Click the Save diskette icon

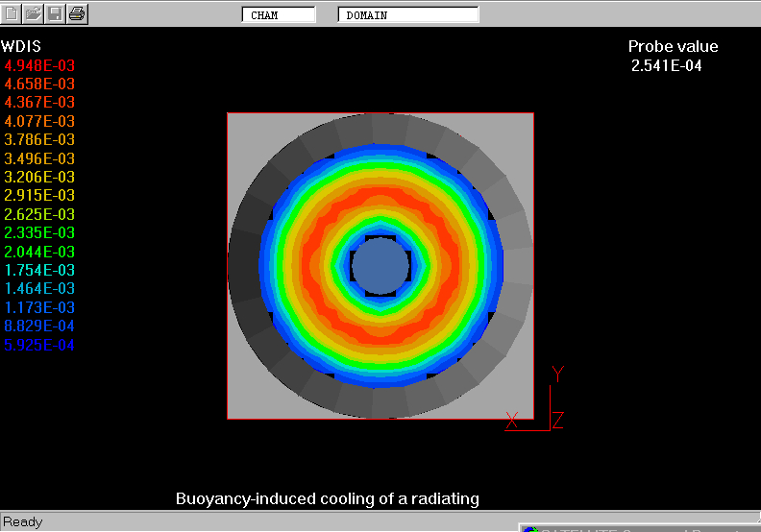(x=56, y=14)
